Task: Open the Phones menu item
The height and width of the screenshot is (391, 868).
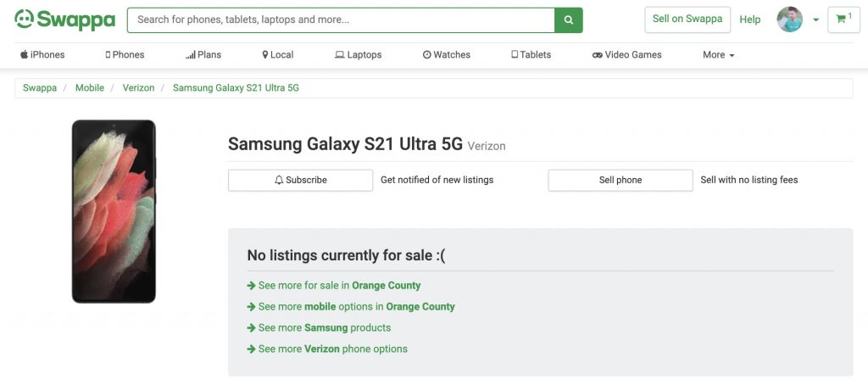Action: tap(125, 55)
